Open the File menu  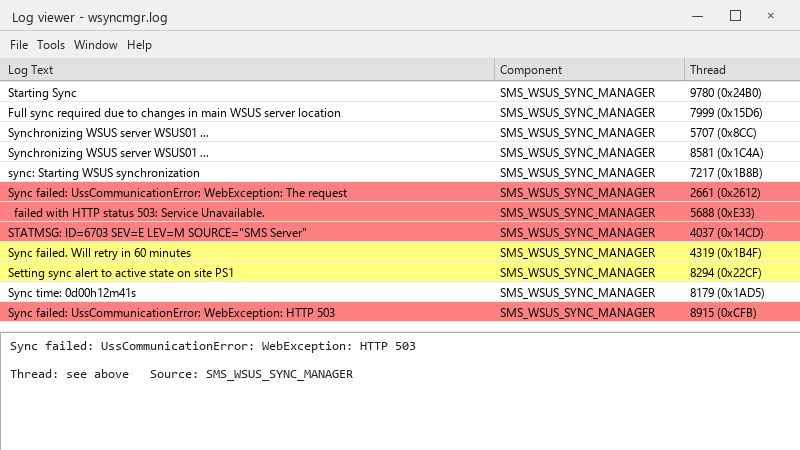click(x=19, y=45)
